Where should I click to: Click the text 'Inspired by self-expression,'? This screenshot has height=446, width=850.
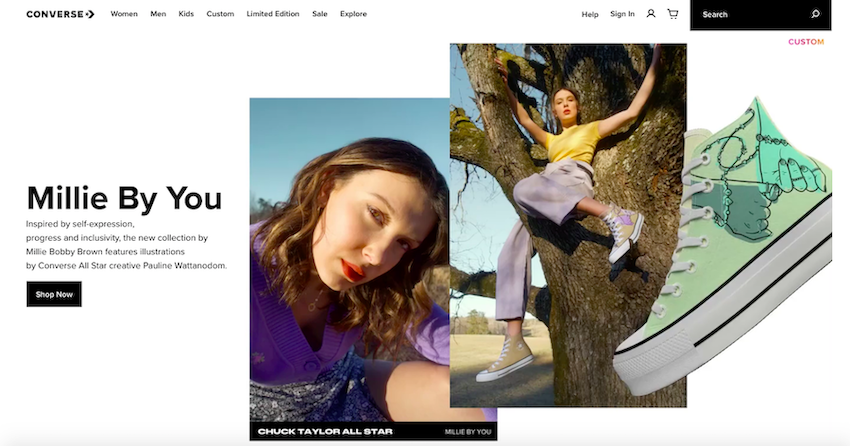point(80,224)
